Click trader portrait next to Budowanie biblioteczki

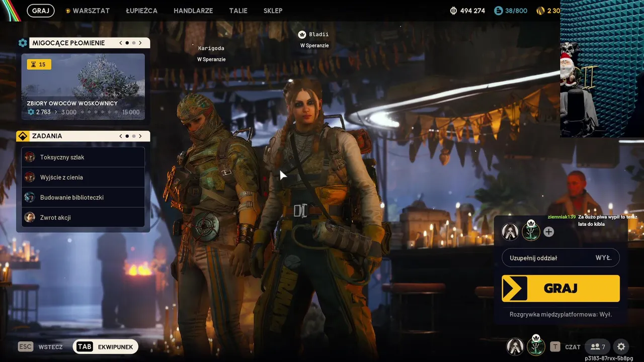[x=30, y=198]
